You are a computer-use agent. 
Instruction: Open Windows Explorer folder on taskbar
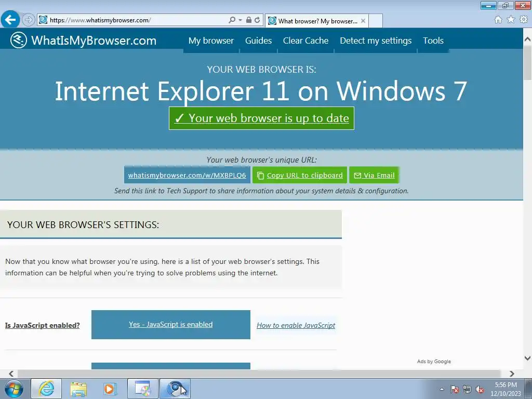[78, 389]
